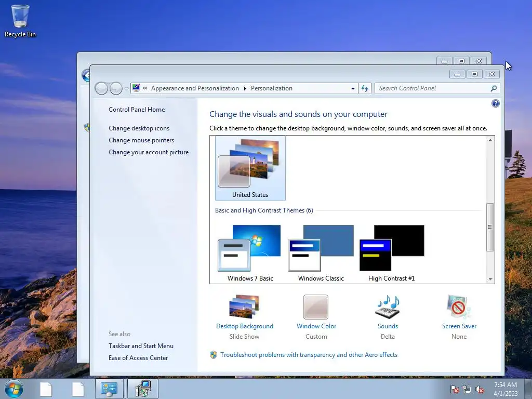
Task: Open the recent pages dropdown arrow
Action: coord(127,89)
